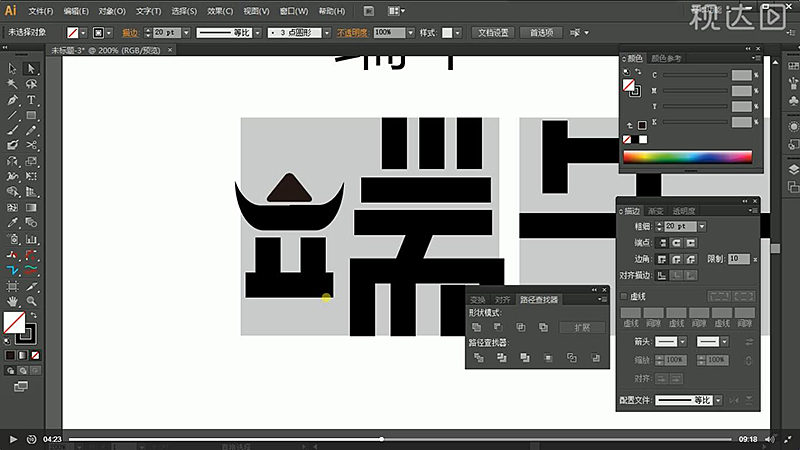Click the 文档设置 button
This screenshot has height=450, width=800.
pyautogui.click(x=493, y=33)
